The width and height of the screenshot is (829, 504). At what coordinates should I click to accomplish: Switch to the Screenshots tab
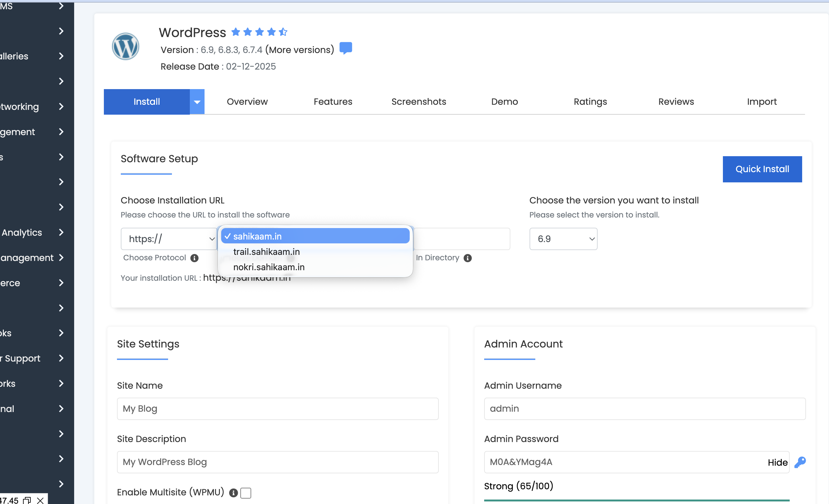[419, 102]
